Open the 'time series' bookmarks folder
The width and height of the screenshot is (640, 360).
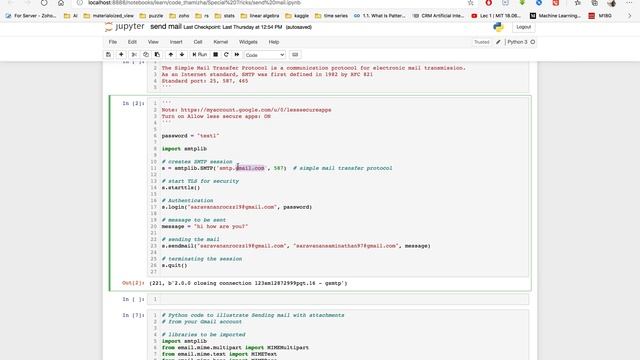[x=331, y=16]
